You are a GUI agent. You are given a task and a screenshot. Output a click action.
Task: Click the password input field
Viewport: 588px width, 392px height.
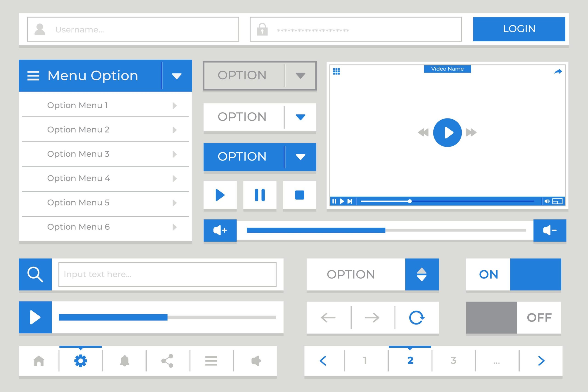(x=356, y=29)
